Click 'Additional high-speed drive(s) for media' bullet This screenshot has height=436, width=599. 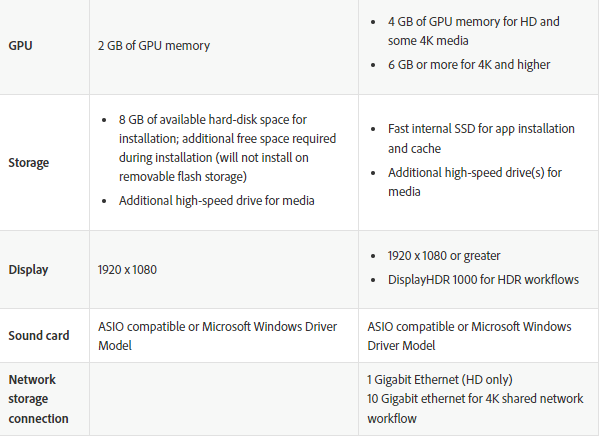pyautogui.click(x=474, y=182)
